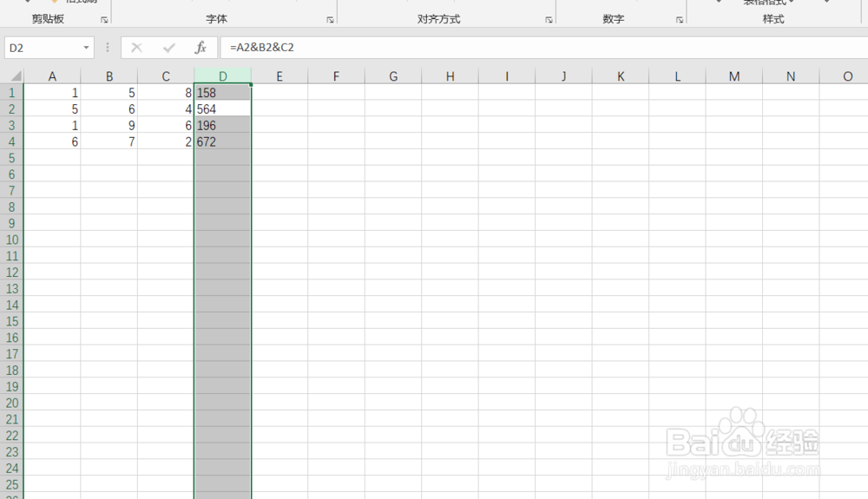
Task: Open the Clipboard group dialog launcher
Action: pos(104,20)
